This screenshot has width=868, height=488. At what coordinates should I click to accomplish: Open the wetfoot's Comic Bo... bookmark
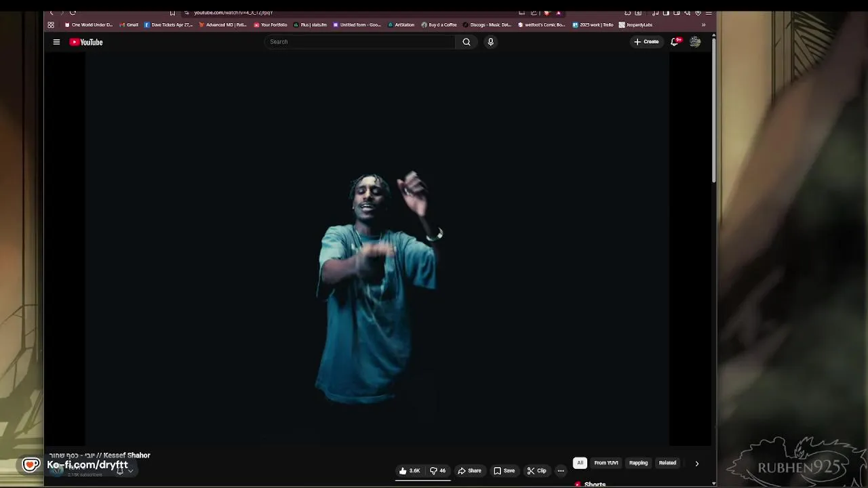coord(542,25)
